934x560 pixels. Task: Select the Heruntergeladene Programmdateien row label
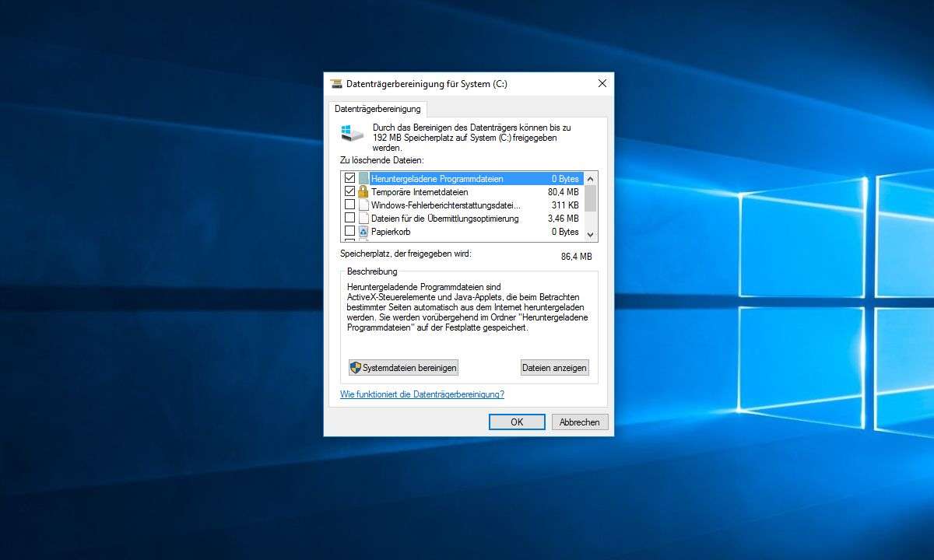pos(437,178)
